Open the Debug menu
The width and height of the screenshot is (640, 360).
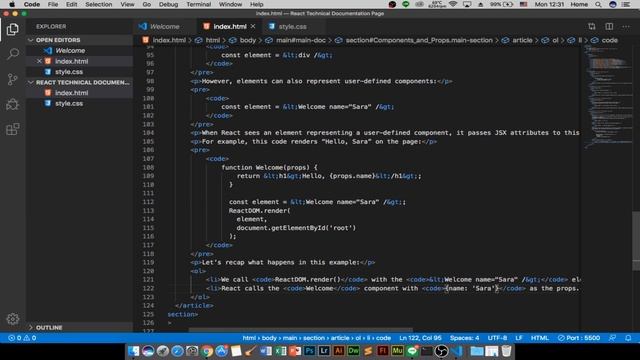(169, 4)
